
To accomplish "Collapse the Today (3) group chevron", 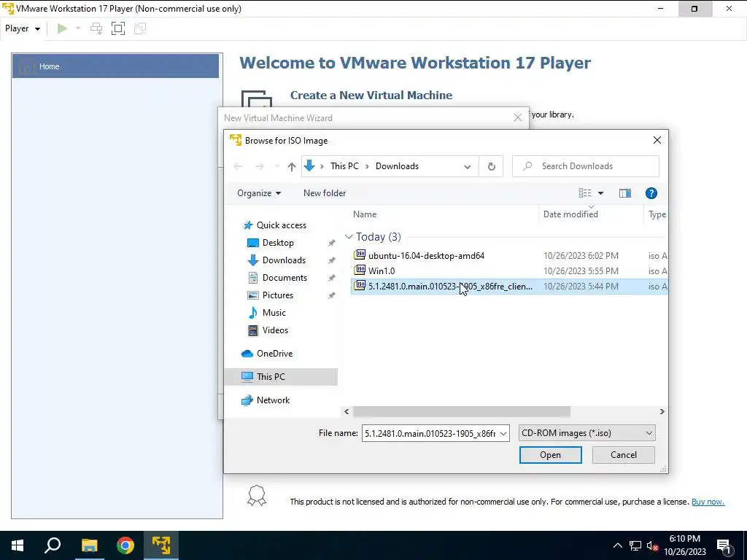I will pyautogui.click(x=349, y=237).
